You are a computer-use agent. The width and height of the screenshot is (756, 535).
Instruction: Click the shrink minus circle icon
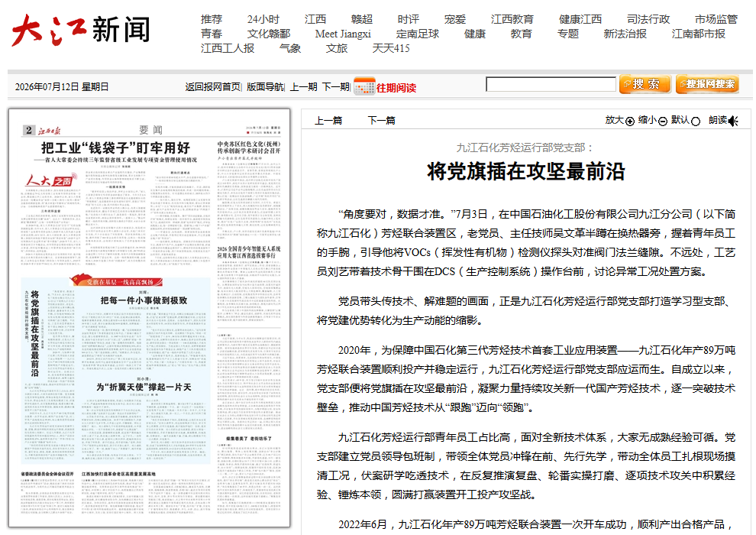point(663,122)
